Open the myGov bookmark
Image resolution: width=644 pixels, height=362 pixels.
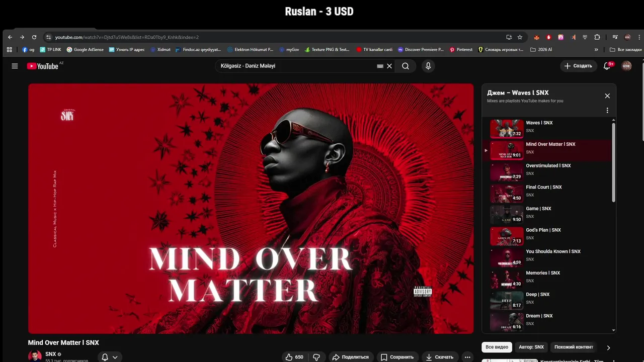tap(289, 50)
